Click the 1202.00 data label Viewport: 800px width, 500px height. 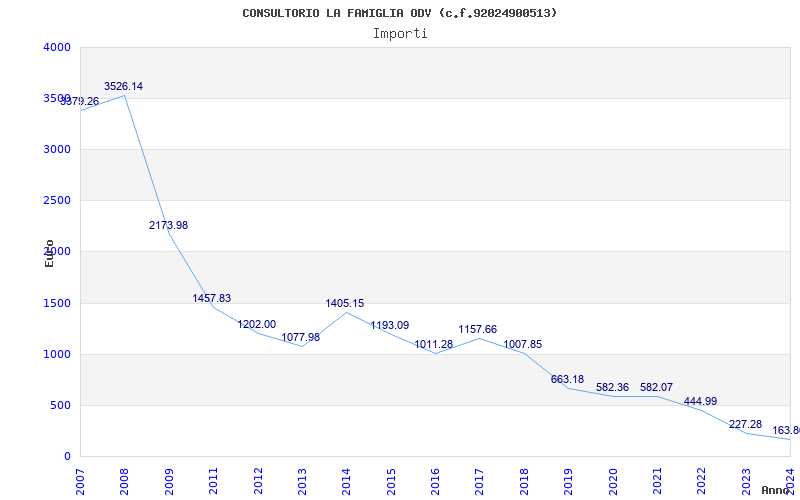tap(257, 325)
